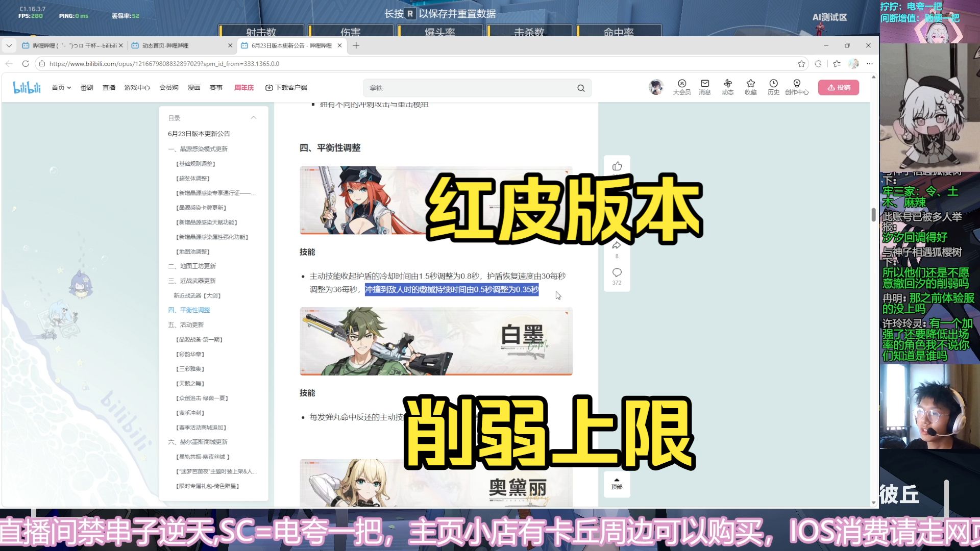Close the 6月23日版本更新公告 tab
This screenshot has height=551, width=980.
[339, 45]
